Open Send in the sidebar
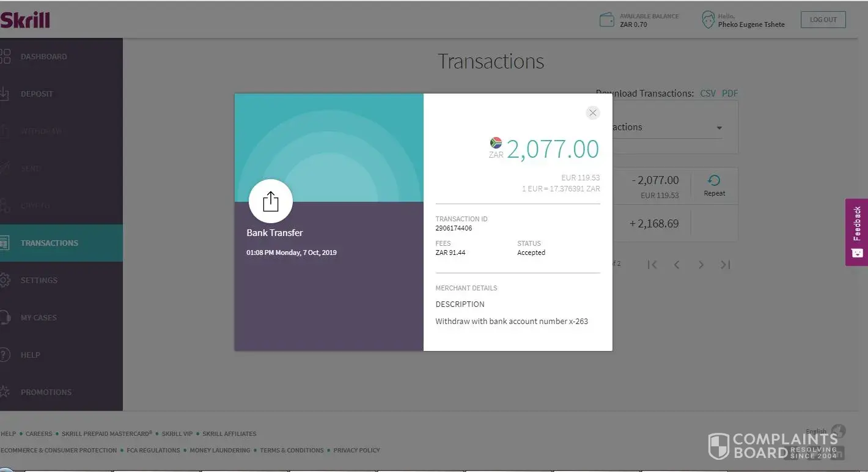The height and width of the screenshot is (472, 868). tap(61, 169)
